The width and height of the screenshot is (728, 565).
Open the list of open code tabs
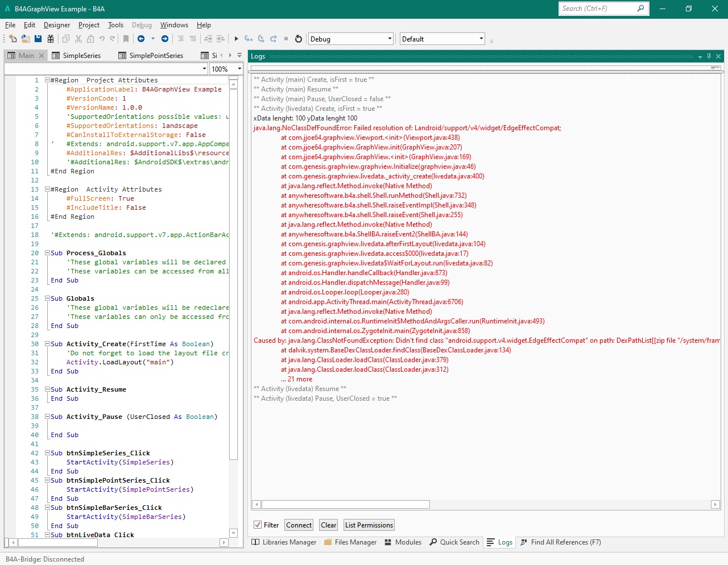239,56
